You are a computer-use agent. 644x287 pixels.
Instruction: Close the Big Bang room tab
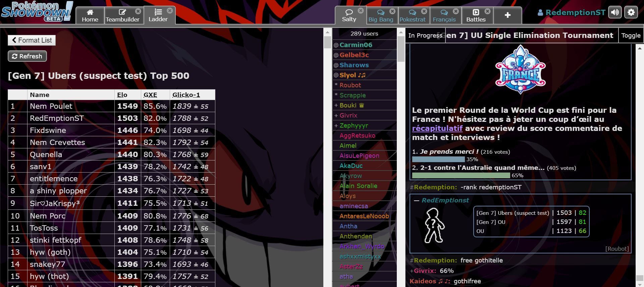[x=392, y=11]
